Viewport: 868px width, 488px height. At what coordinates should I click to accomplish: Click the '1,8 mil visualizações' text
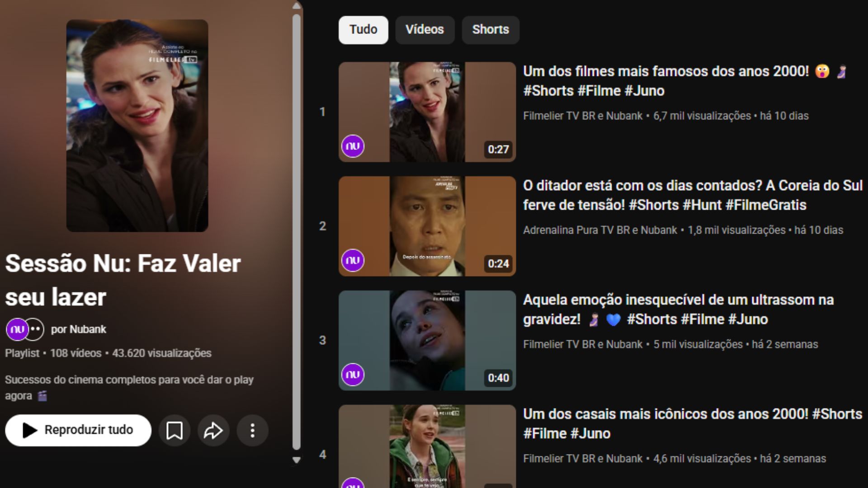[x=736, y=230]
